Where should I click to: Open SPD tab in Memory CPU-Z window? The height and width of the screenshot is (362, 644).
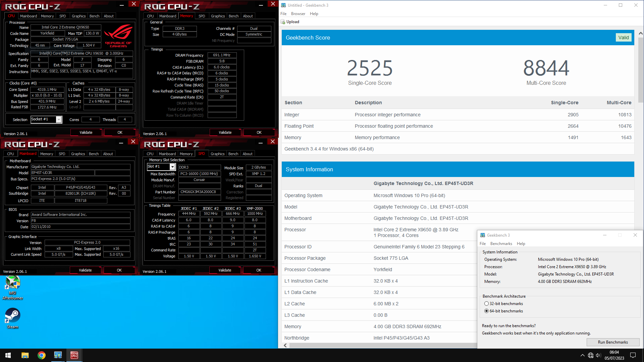point(202,16)
